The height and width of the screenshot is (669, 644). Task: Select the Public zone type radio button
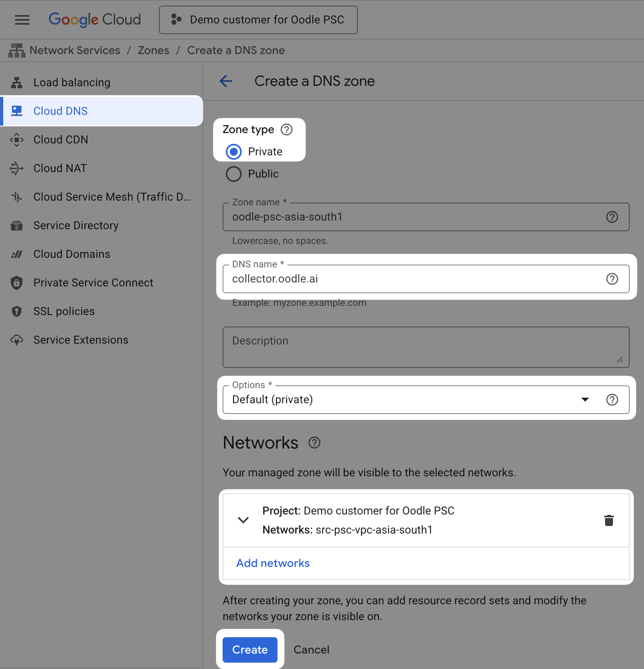(234, 174)
